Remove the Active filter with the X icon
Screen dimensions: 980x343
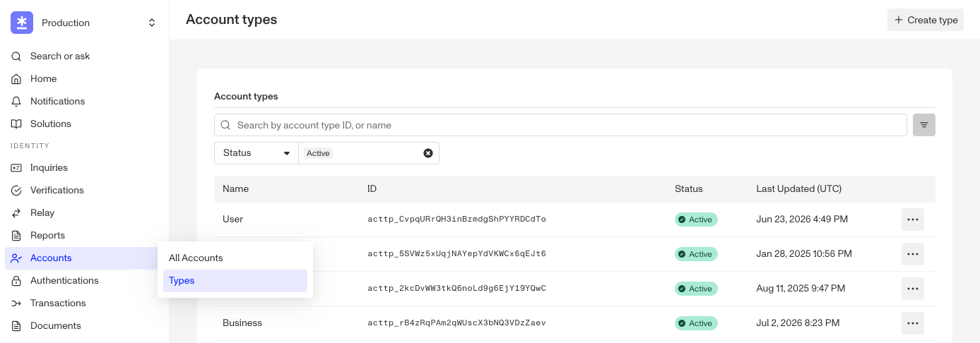pyautogui.click(x=428, y=153)
